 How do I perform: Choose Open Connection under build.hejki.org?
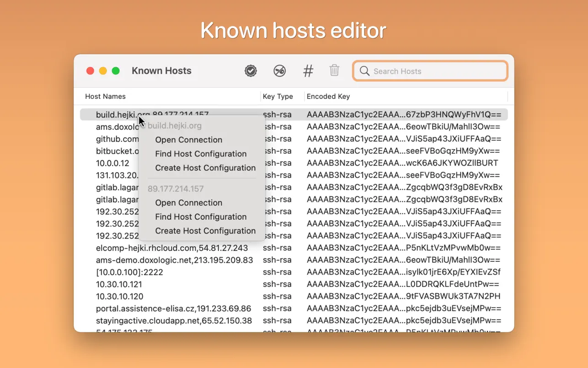188,140
